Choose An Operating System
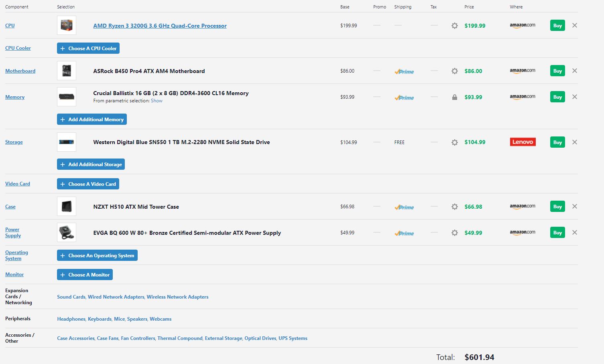The image size is (604, 364). point(97,255)
